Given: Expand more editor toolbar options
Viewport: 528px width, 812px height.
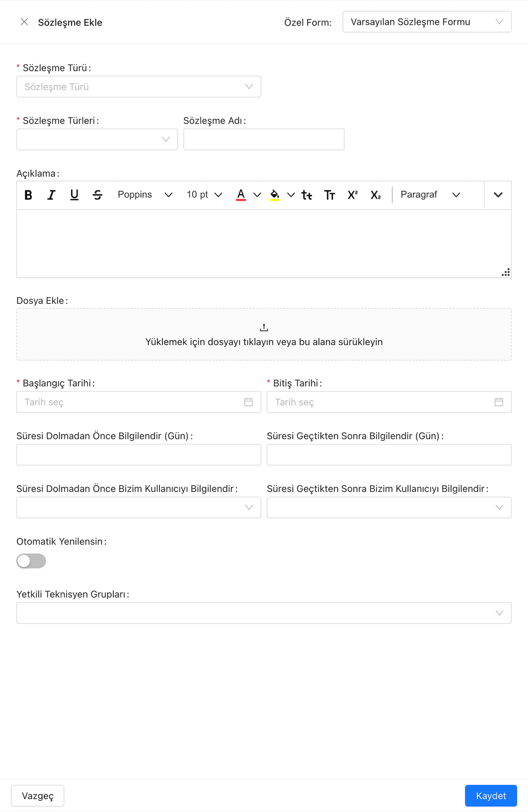Looking at the screenshot, I should [x=498, y=195].
